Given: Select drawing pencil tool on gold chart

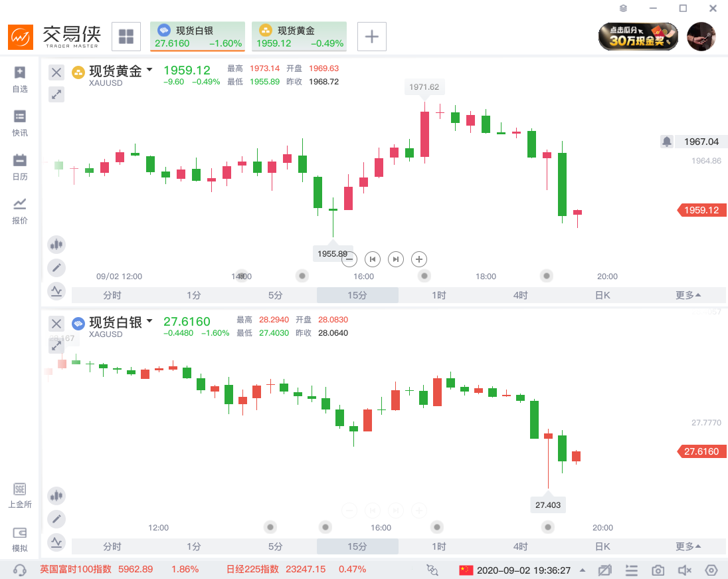Looking at the screenshot, I should click(x=56, y=267).
